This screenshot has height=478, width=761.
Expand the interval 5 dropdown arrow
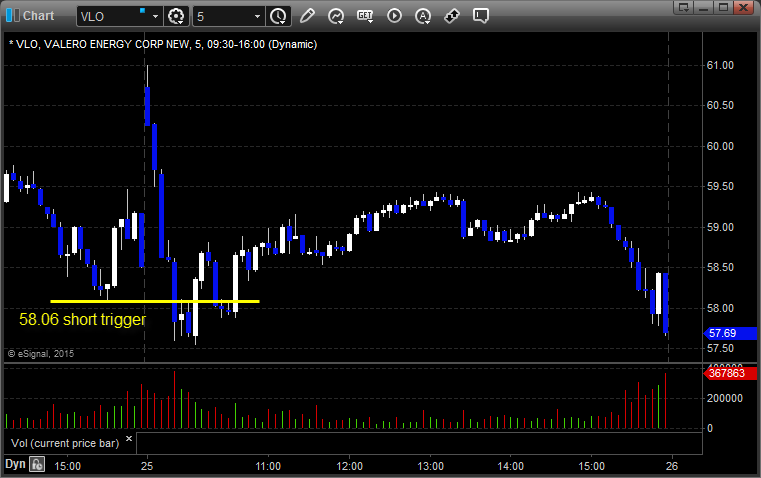coord(258,16)
